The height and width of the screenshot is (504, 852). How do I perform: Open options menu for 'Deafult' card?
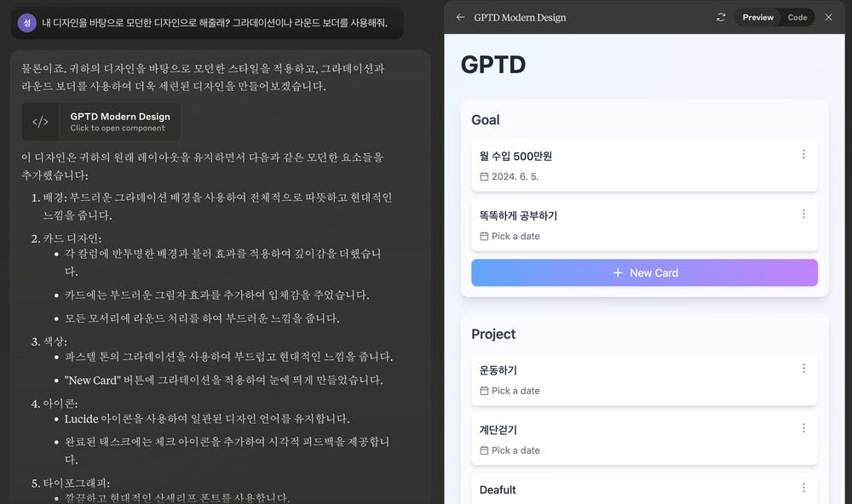(x=803, y=488)
